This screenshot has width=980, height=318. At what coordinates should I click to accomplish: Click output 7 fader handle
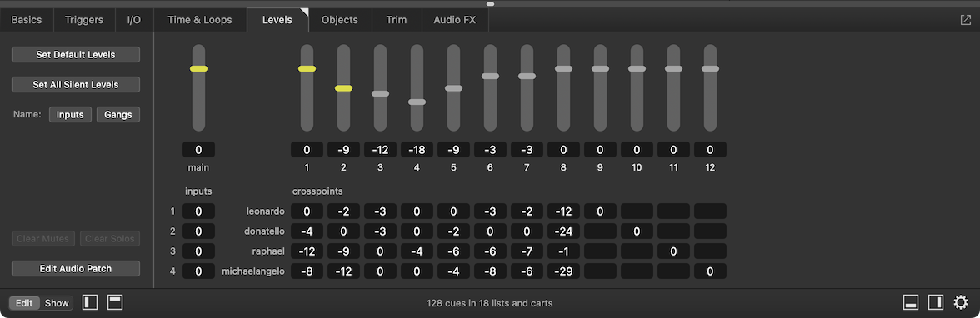pyautogui.click(x=527, y=77)
